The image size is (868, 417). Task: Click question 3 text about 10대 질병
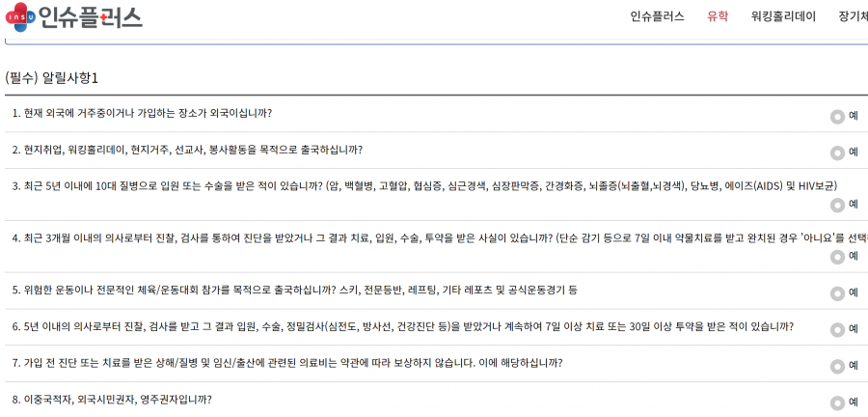424,186
